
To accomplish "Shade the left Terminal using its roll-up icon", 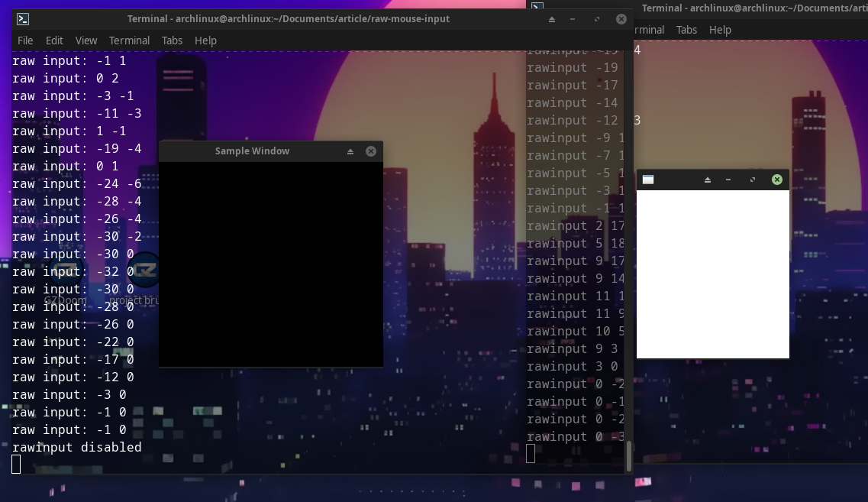I will (x=550, y=18).
